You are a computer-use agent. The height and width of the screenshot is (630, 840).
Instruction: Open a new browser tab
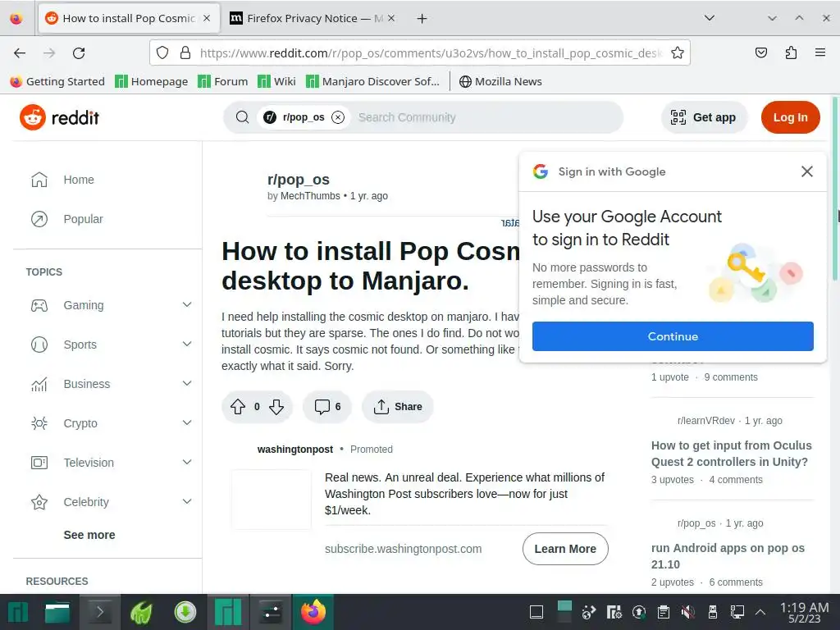pyautogui.click(x=422, y=18)
